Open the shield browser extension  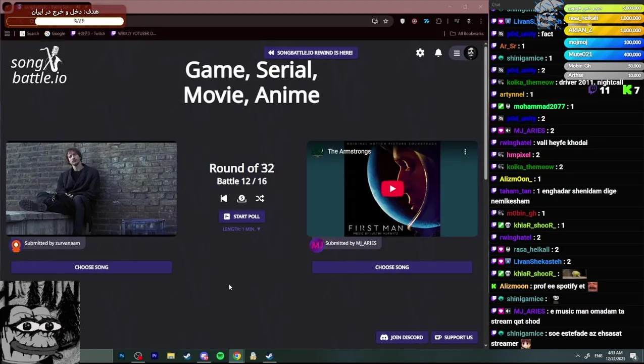[403, 21]
